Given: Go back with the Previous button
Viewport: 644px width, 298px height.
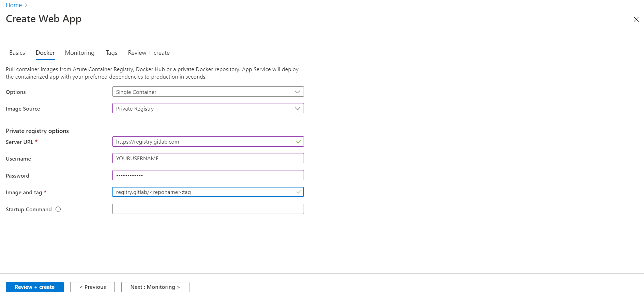Looking at the screenshot, I should tap(92, 287).
